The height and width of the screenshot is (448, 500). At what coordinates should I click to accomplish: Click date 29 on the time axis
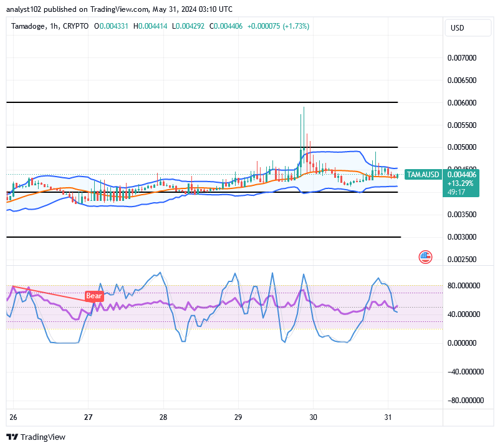[238, 417]
